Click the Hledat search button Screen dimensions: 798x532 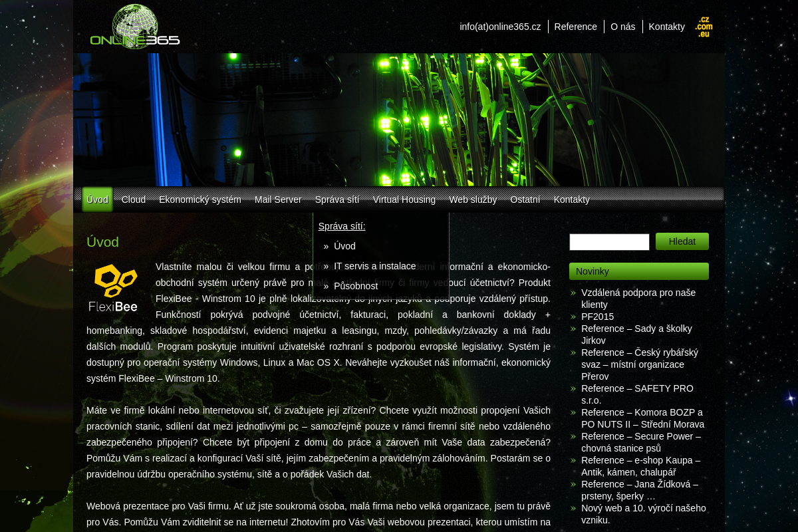[x=682, y=241]
